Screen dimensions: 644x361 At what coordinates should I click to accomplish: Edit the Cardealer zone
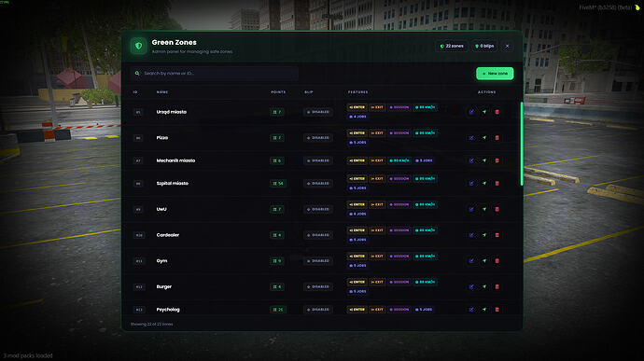coord(471,235)
